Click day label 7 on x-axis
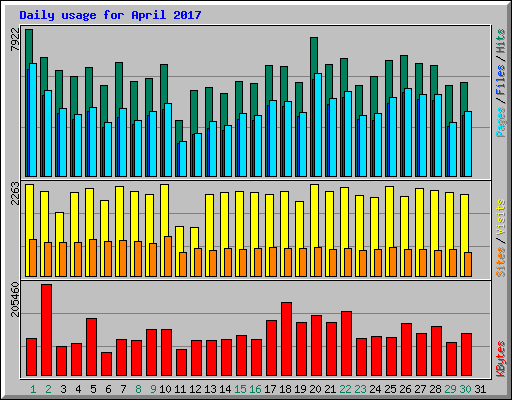Image resolution: width=512 pixels, height=400 pixels. [123, 389]
